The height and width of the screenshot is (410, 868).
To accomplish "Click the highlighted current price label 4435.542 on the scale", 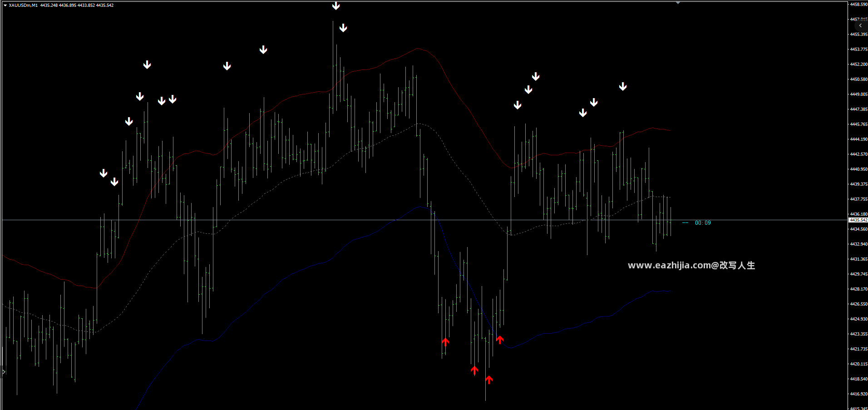I will click(858, 220).
